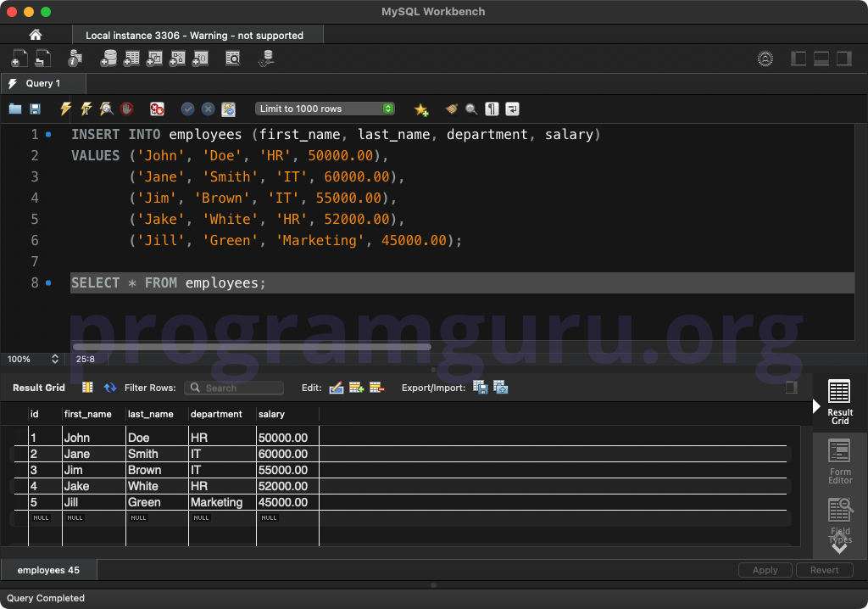
Task: Search table data icon
Action: [x=233, y=59]
